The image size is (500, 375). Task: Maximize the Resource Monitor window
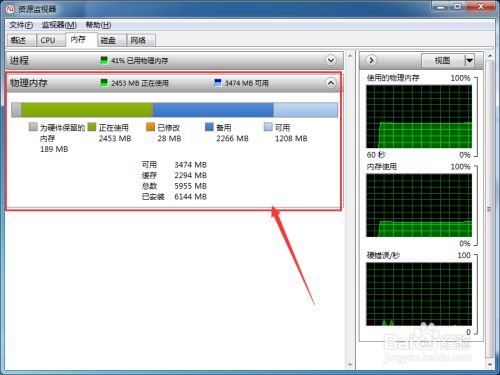point(458,7)
